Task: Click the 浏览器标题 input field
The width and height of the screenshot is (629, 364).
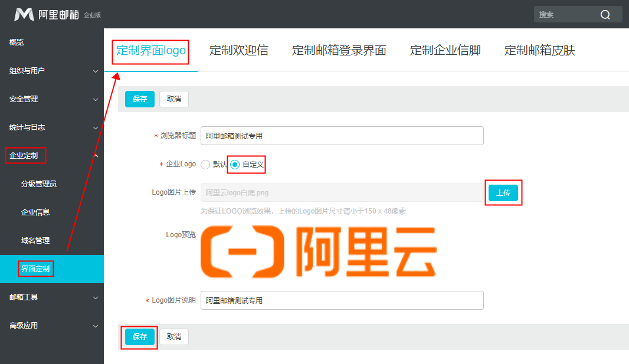Action: tap(342, 136)
